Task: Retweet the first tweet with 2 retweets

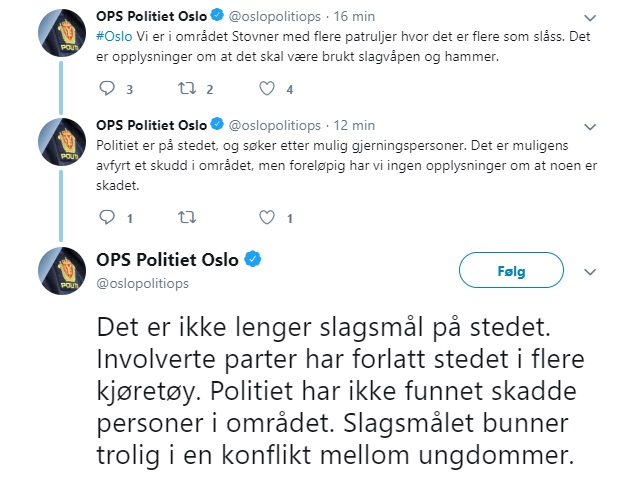Action: pos(186,89)
